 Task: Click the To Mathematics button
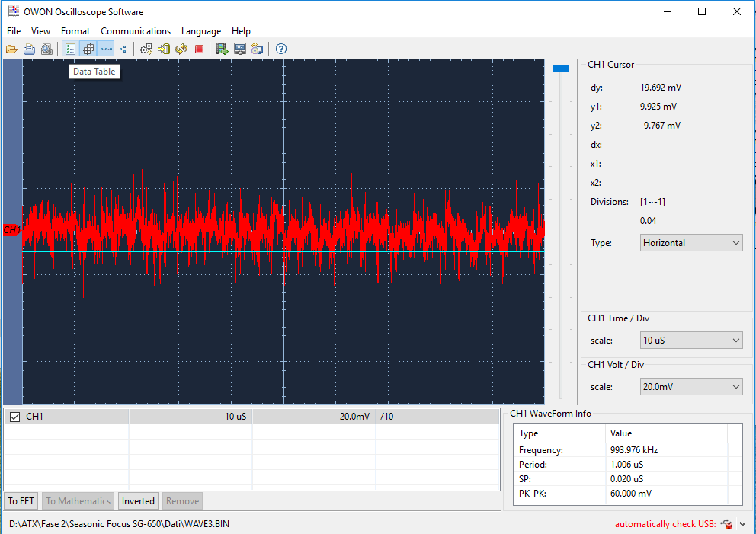click(x=78, y=501)
